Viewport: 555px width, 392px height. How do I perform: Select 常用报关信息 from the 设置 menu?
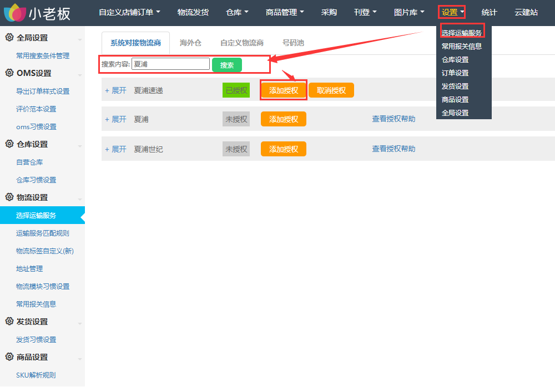pos(462,47)
